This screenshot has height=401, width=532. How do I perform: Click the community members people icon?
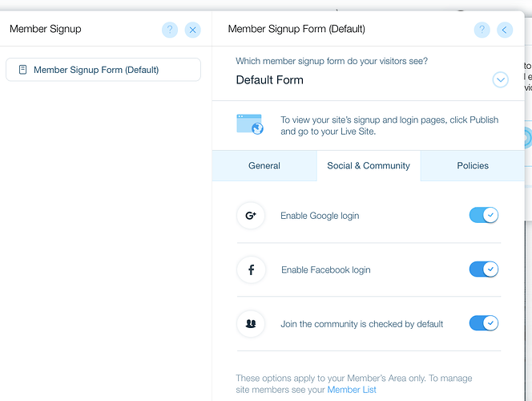251,324
